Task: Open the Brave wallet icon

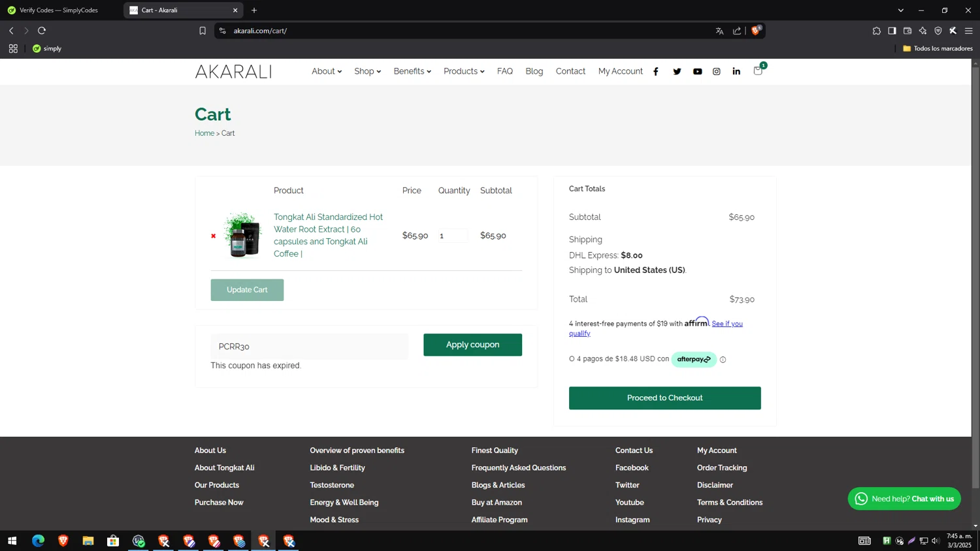Action: tap(907, 31)
